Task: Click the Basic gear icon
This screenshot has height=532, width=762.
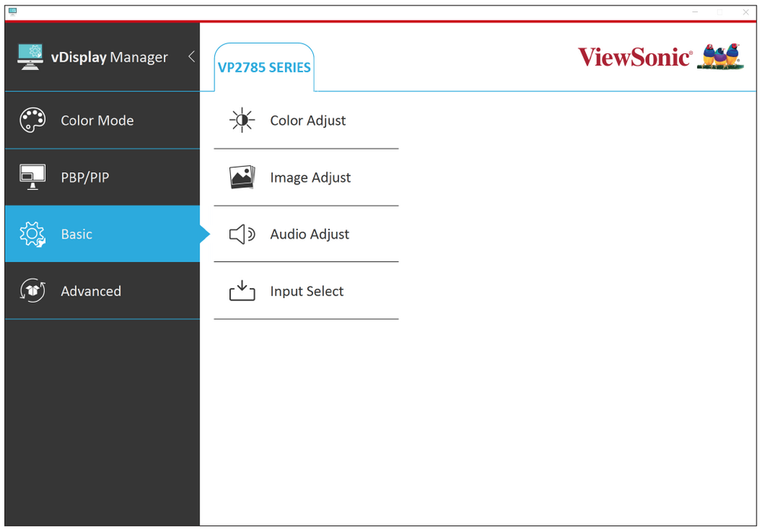Action: [33, 235]
